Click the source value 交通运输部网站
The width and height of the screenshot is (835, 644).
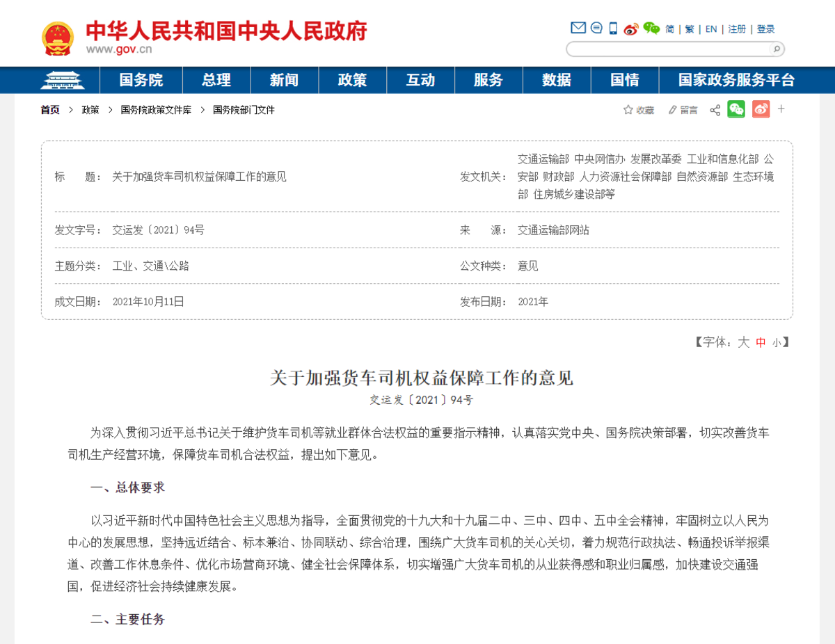click(553, 230)
